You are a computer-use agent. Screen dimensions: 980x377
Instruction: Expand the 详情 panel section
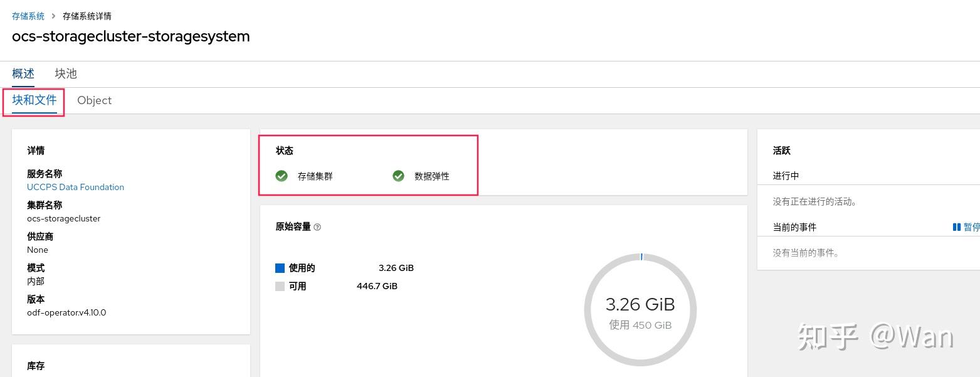pos(36,151)
